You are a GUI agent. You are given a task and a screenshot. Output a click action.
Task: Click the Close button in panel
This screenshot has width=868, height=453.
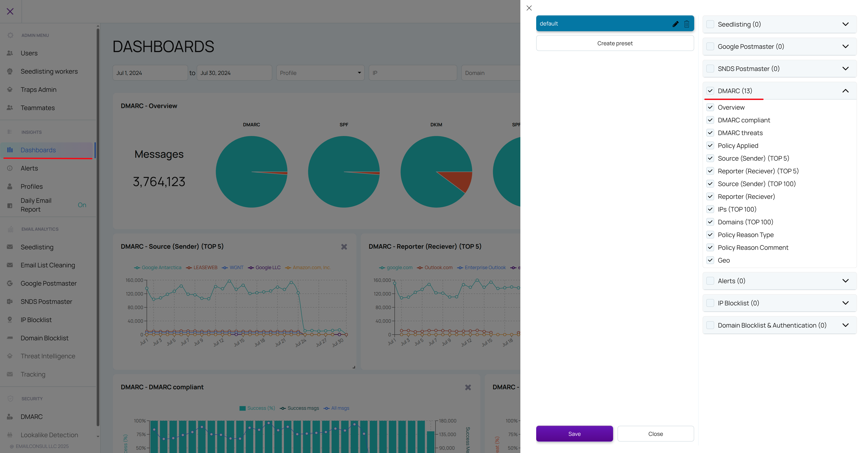(655, 434)
